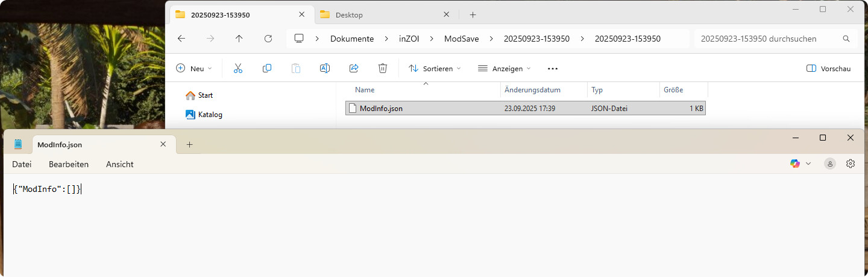Click the Copilot icon in Notepad
868x277 pixels.
point(795,164)
